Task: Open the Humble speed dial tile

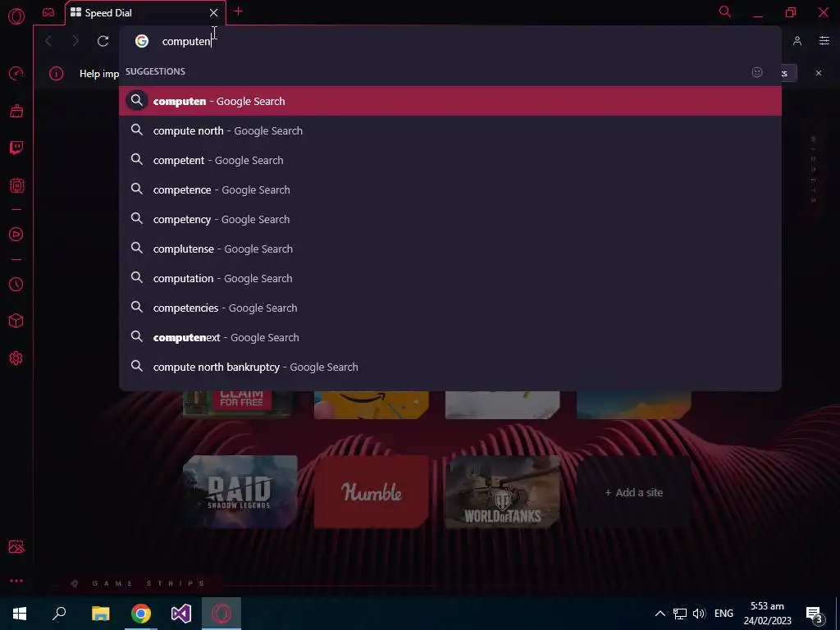Action: [372, 492]
